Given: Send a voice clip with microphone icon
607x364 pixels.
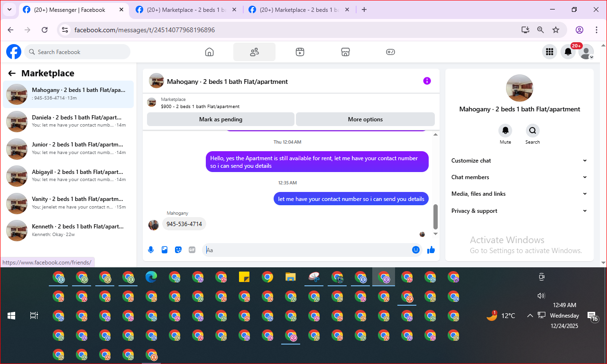Looking at the screenshot, I should pos(151,250).
